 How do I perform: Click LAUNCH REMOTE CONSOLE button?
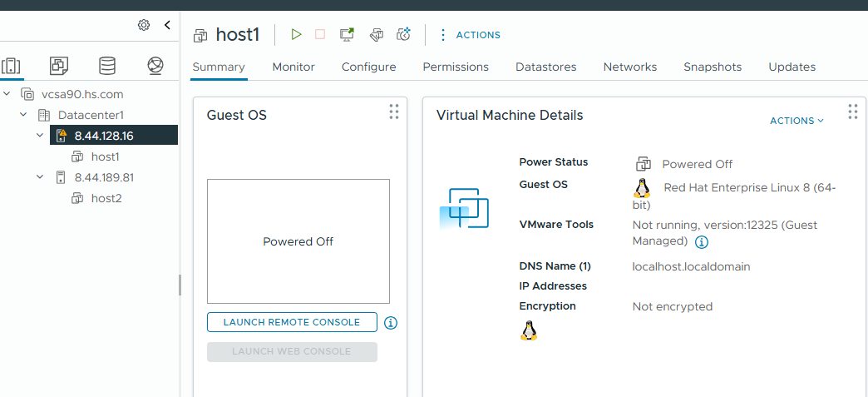click(292, 322)
